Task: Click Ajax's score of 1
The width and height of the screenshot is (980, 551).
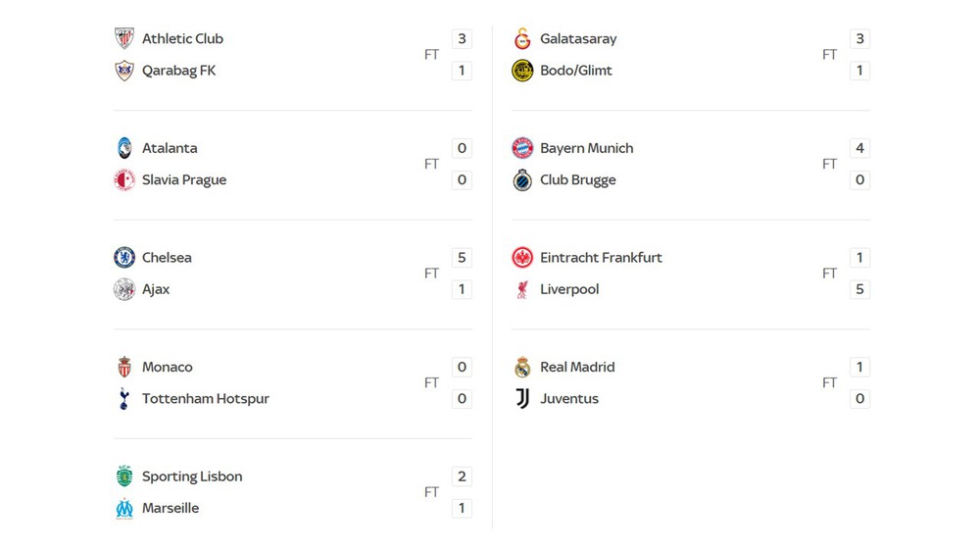Action: pyautogui.click(x=462, y=289)
